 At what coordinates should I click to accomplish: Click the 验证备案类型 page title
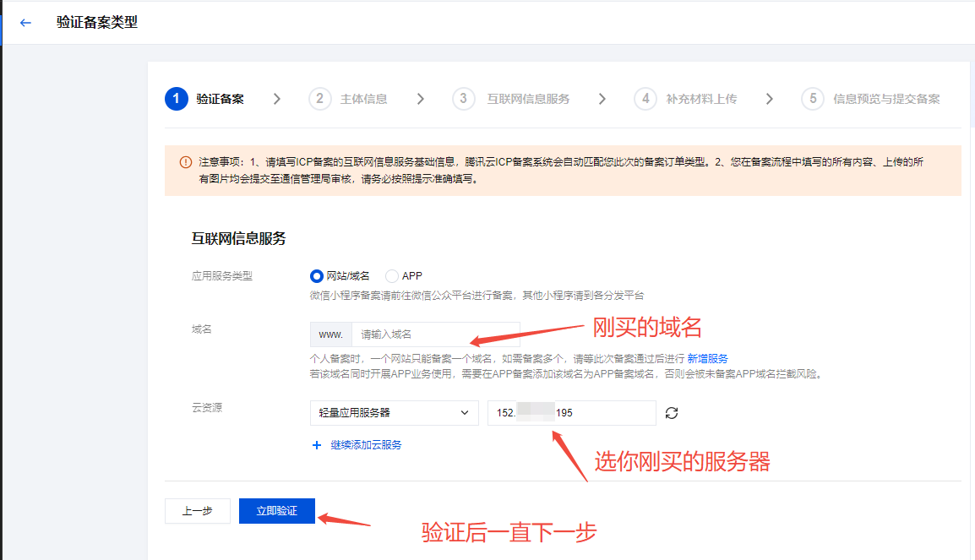pos(97,22)
